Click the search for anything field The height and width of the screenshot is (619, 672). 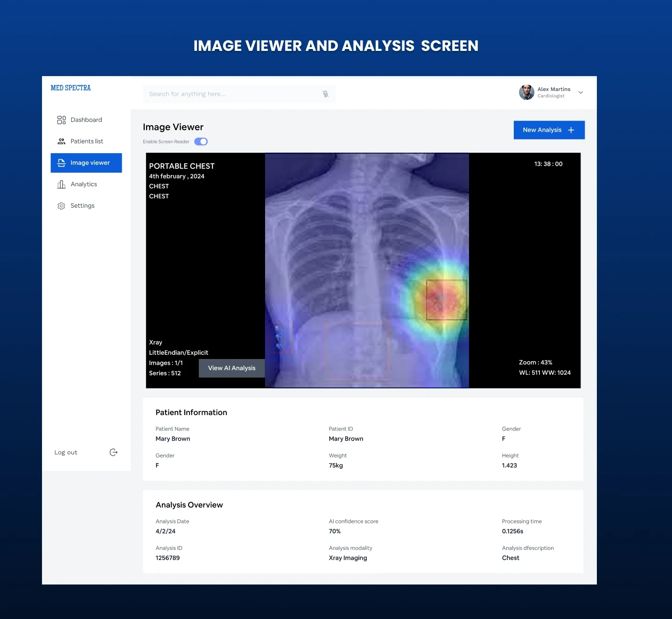(x=239, y=94)
